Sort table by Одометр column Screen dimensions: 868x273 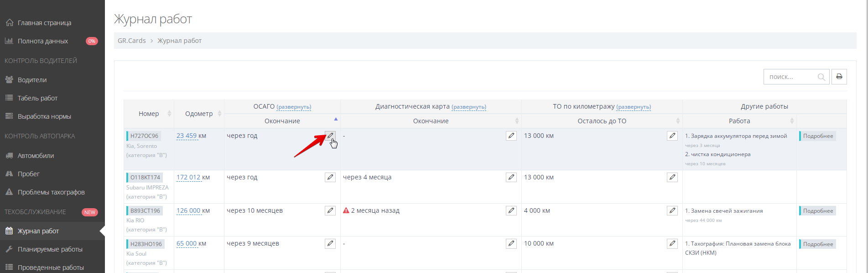coord(199,114)
